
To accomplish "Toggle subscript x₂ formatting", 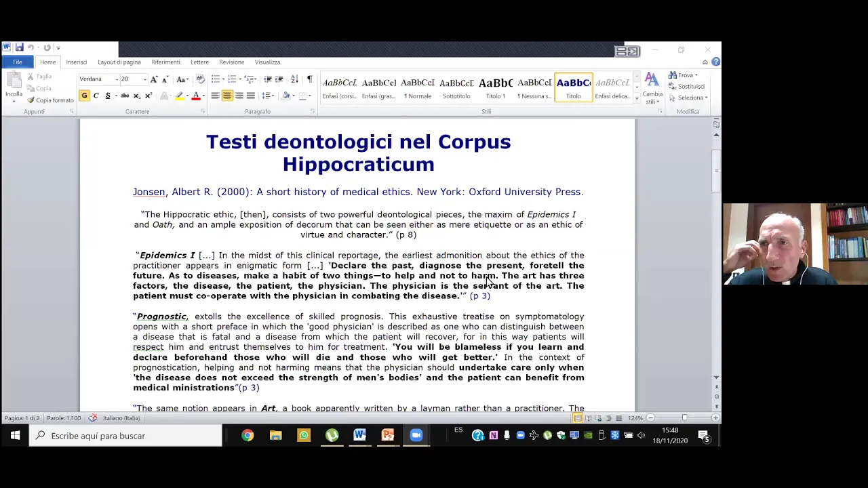I will 136,96.
